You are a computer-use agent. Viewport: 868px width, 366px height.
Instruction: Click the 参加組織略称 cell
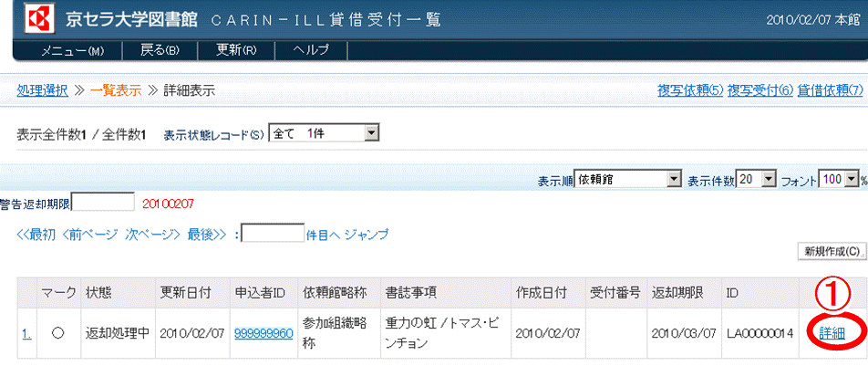pyautogui.click(x=339, y=333)
